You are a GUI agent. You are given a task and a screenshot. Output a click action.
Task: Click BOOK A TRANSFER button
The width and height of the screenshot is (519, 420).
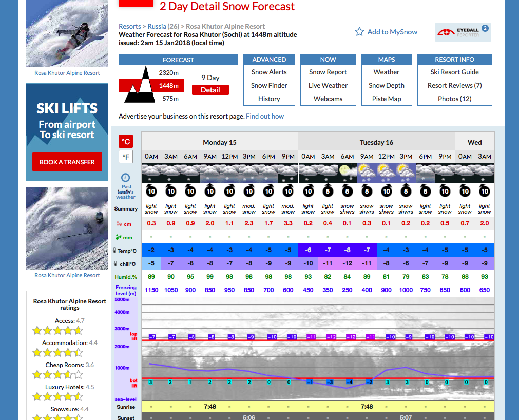[67, 162]
